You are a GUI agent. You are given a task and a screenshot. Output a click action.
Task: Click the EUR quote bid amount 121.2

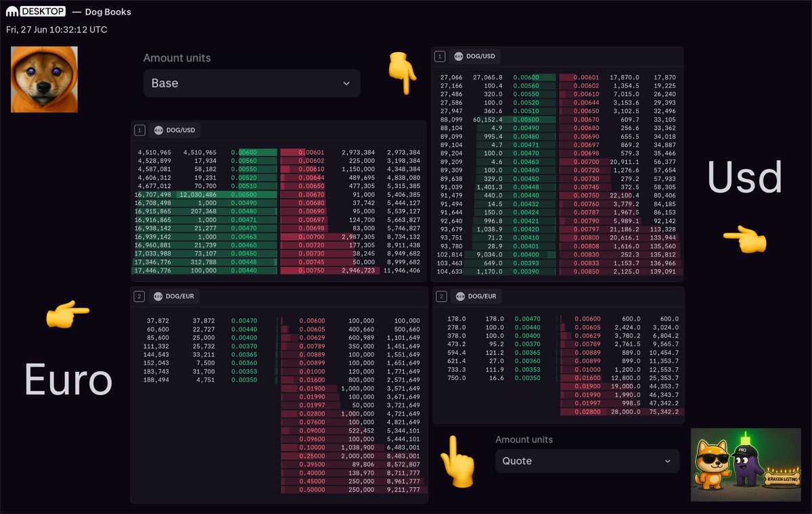(x=493, y=352)
